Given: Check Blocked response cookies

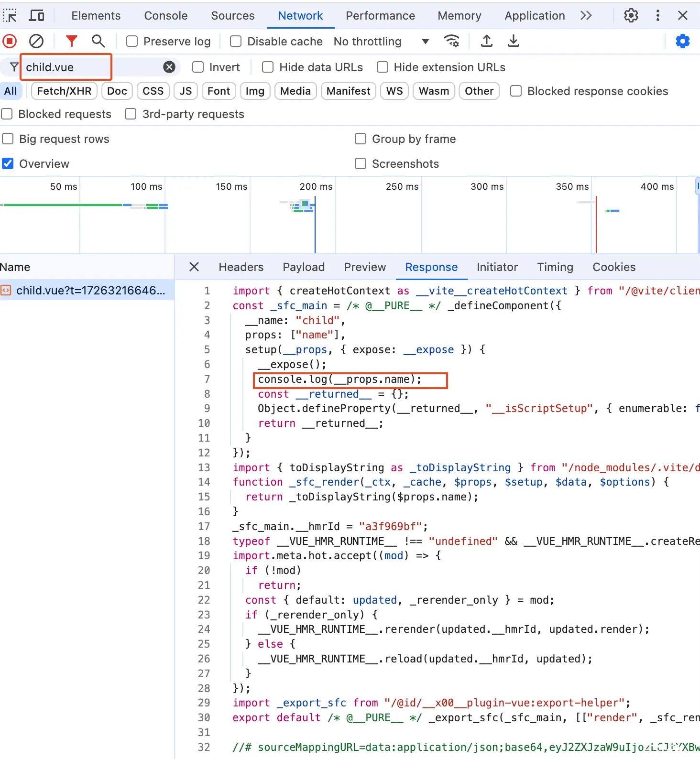Looking at the screenshot, I should tap(516, 91).
